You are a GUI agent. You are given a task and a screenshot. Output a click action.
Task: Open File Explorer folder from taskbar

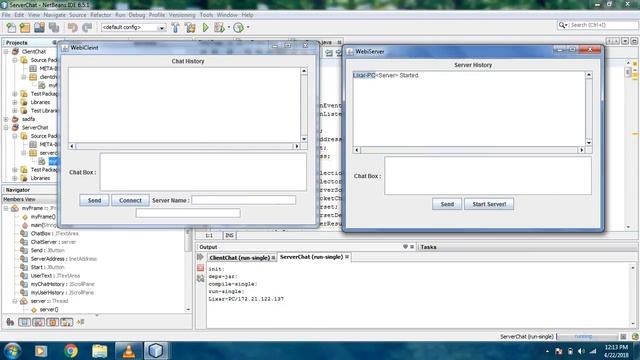pyautogui.click(x=99, y=351)
